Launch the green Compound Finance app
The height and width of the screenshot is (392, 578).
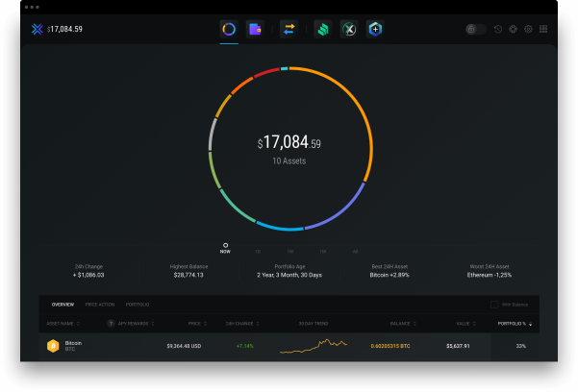[x=323, y=29]
